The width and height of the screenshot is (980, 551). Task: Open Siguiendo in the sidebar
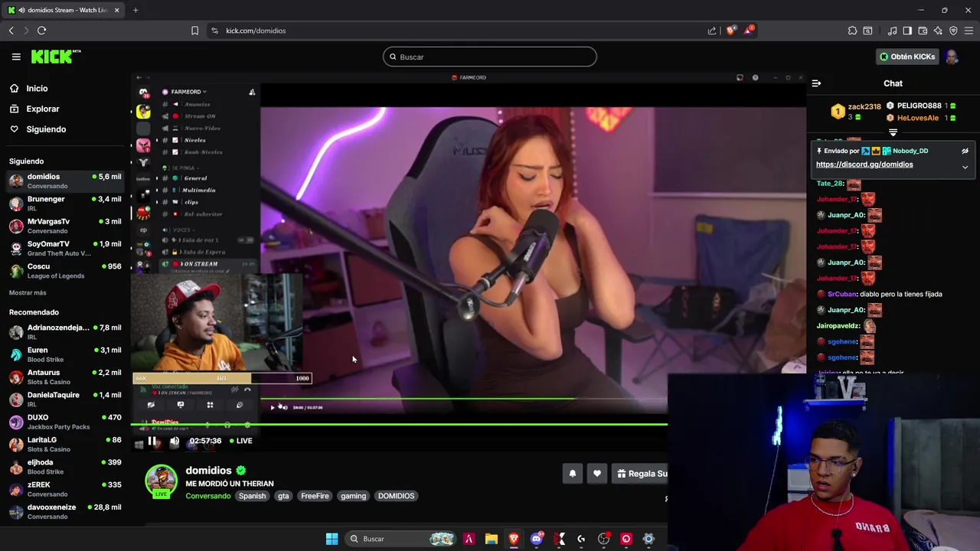coord(46,129)
